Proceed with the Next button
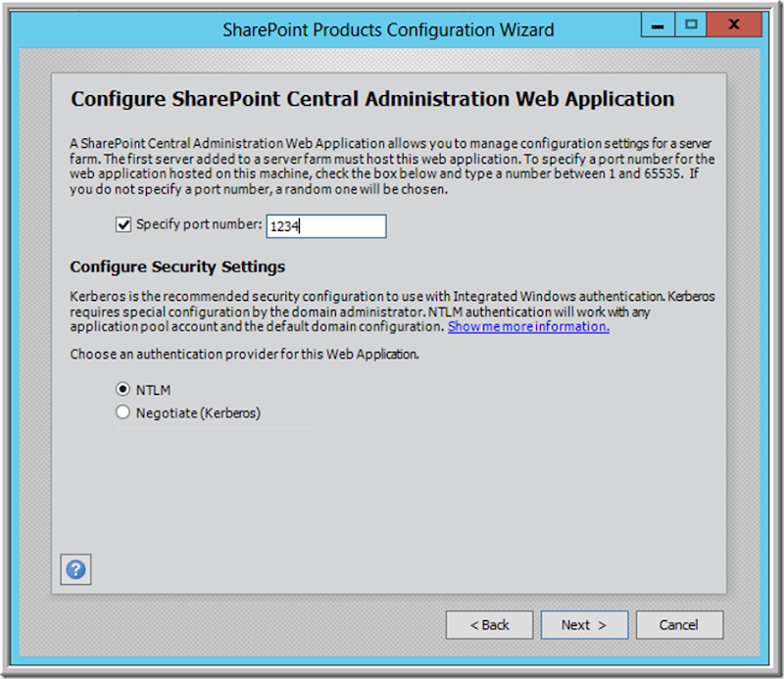784x679 pixels. (x=584, y=625)
